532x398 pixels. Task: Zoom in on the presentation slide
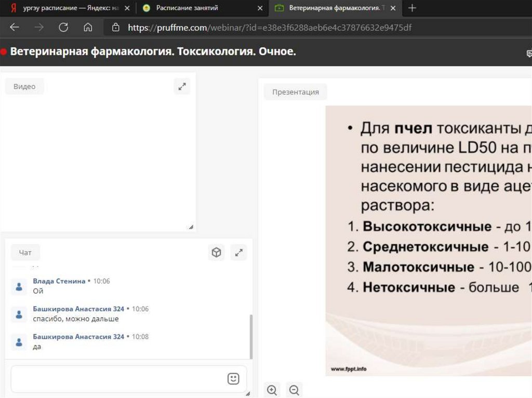click(272, 390)
